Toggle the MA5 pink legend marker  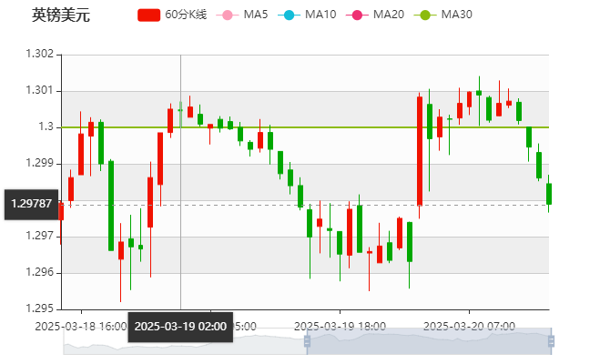(x=228, y=15)
